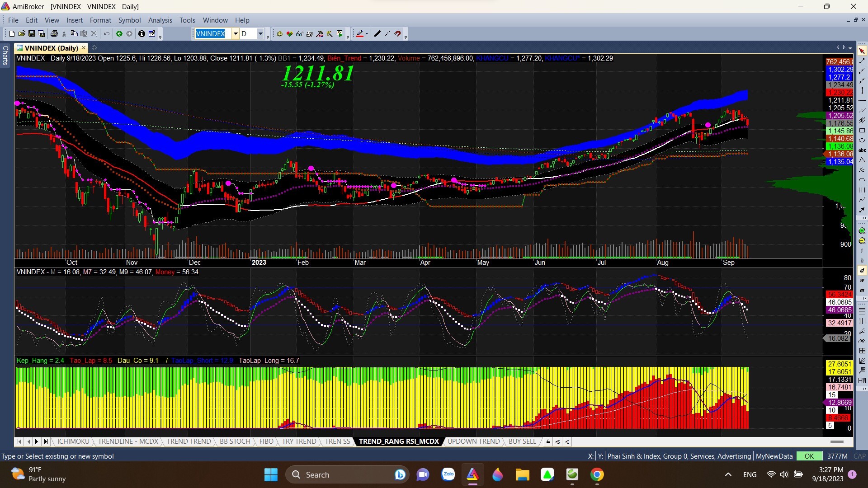Screen dimensions: 868x488
Task: Click the Analysis eyeglasses toolbar icon
Action: click(300, 34)
